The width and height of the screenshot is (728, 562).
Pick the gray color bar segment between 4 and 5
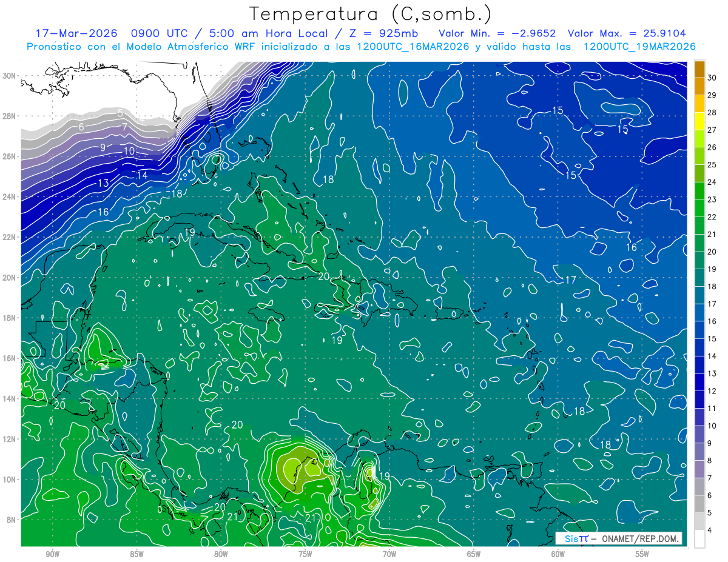point(699,521)
